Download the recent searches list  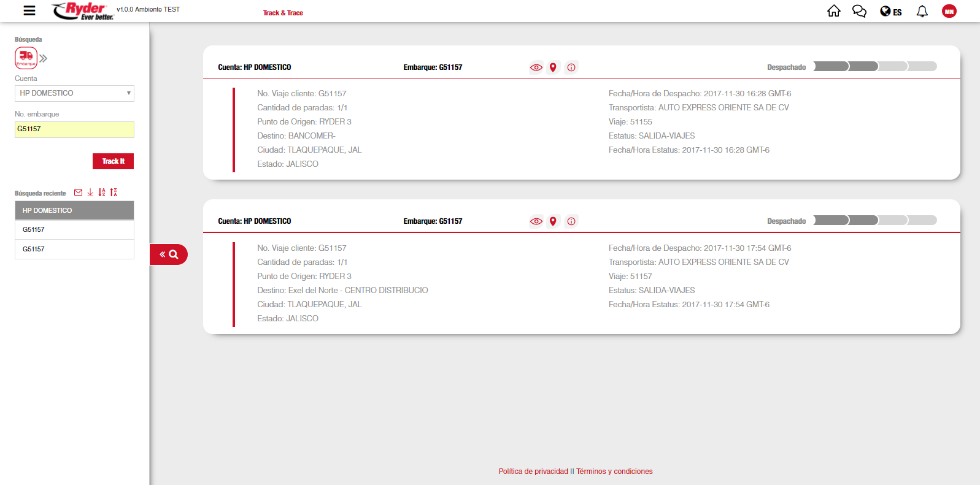[x=90, y=193]
